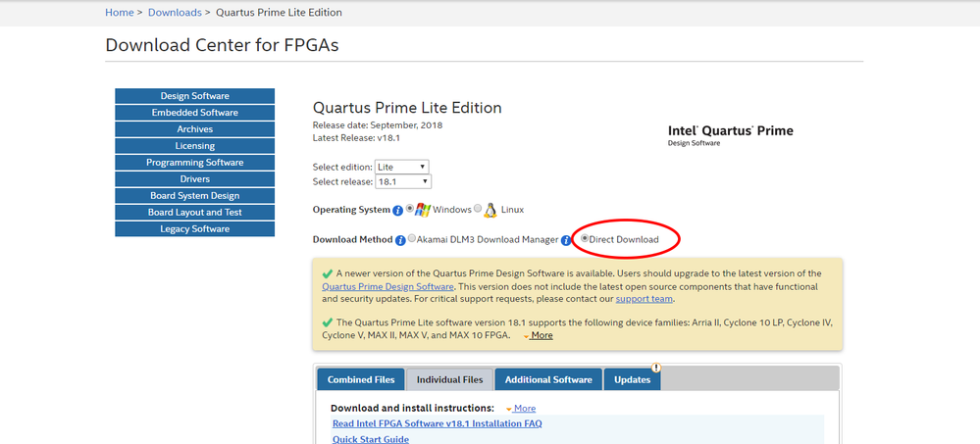Viewport: 980px width, 444px height.
Task: Open the Quick Start Guide link
Action: point(371,439)
